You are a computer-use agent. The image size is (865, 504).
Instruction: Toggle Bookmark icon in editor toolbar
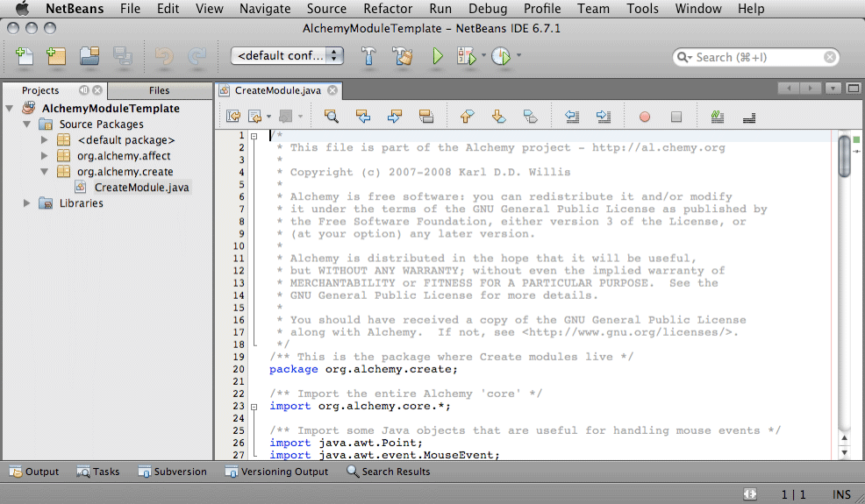(530, 117)
